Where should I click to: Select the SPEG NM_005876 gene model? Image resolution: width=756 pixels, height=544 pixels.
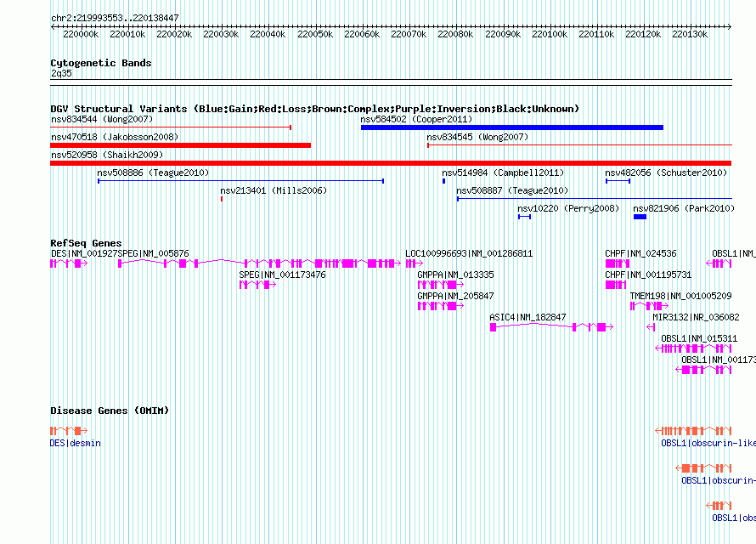(x=259, y=263)
